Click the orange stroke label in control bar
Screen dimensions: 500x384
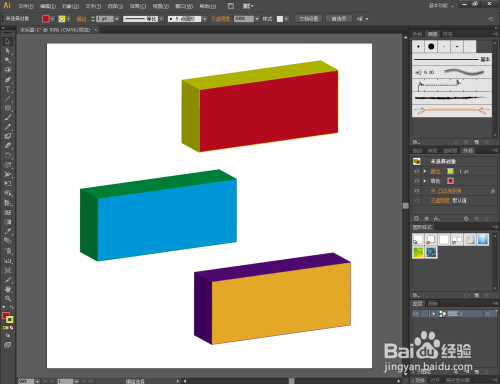pyautogui.click(x=82, y=19)
